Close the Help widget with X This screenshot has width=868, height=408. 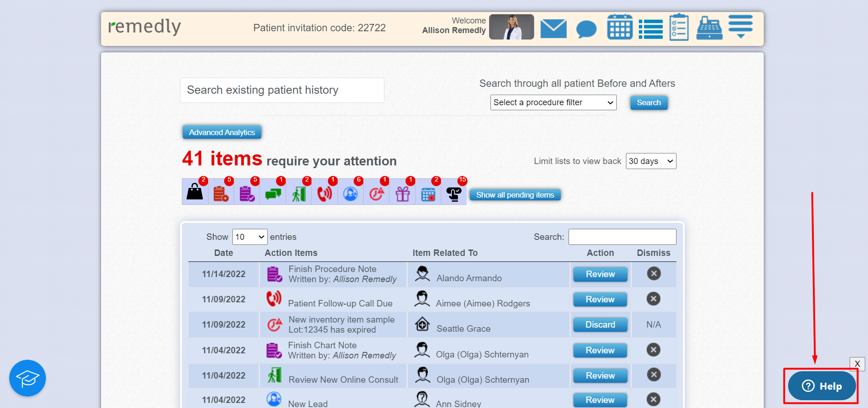[x=857, y=364]
